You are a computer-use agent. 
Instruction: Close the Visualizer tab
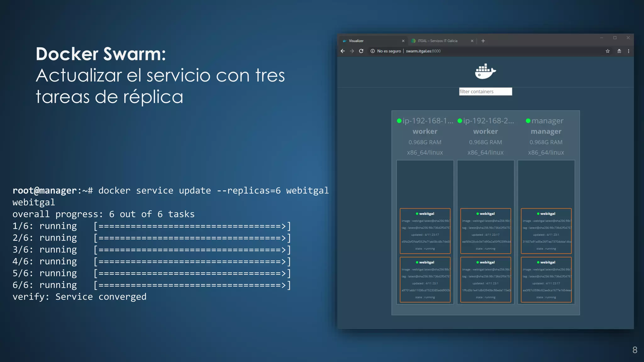pos(403,41)
